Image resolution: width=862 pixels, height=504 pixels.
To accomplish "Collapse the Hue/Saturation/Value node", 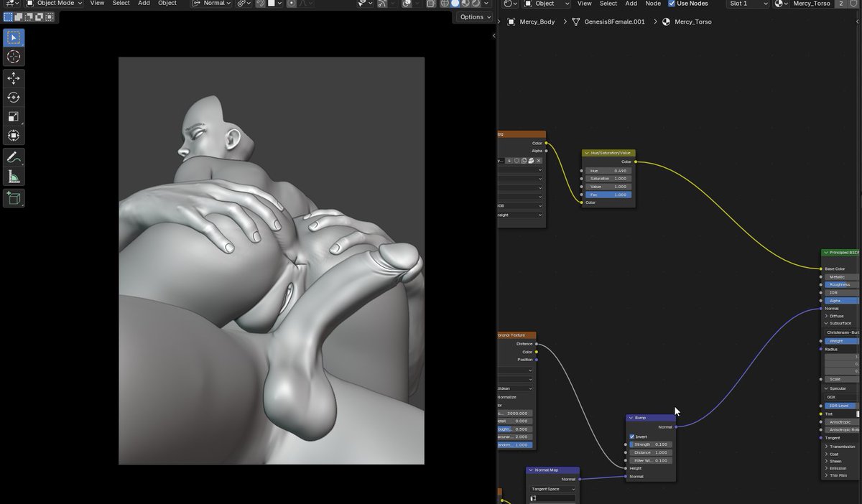I will click(587, 153).
